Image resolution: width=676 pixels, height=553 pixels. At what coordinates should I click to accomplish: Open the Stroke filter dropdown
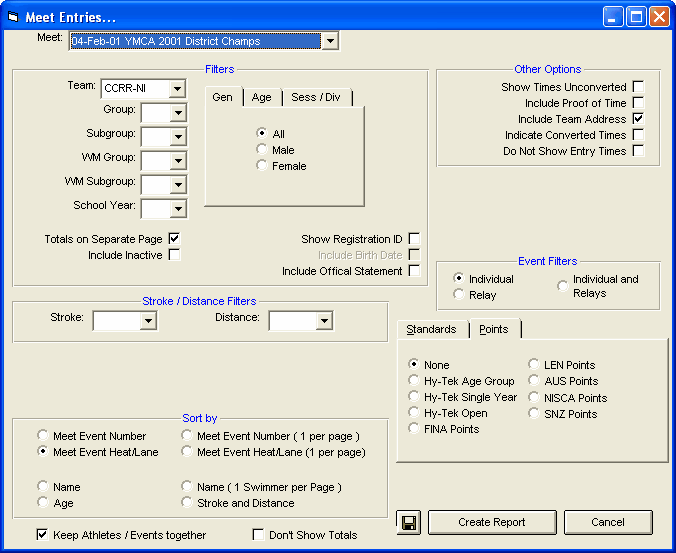(148, 321)
